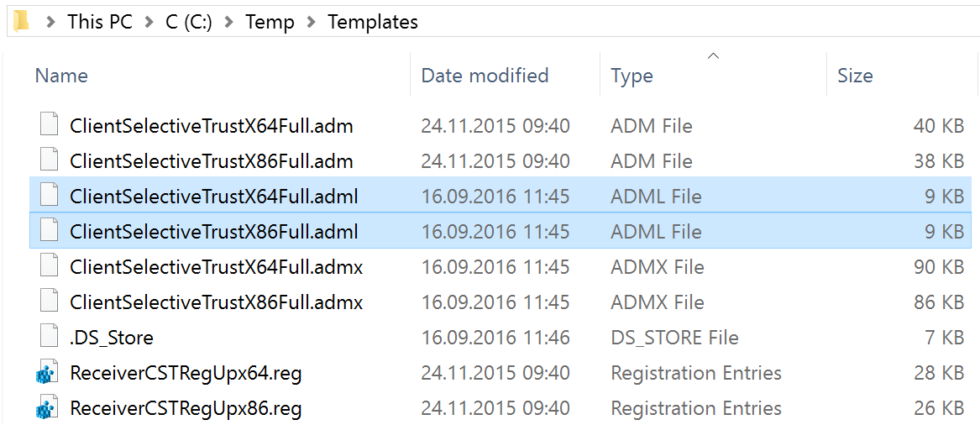The height and width of the screenshot is (425, 980).
Task: Click the ClientSelectiveTrustX86Full.admx file icon
Action: point(50,302)
